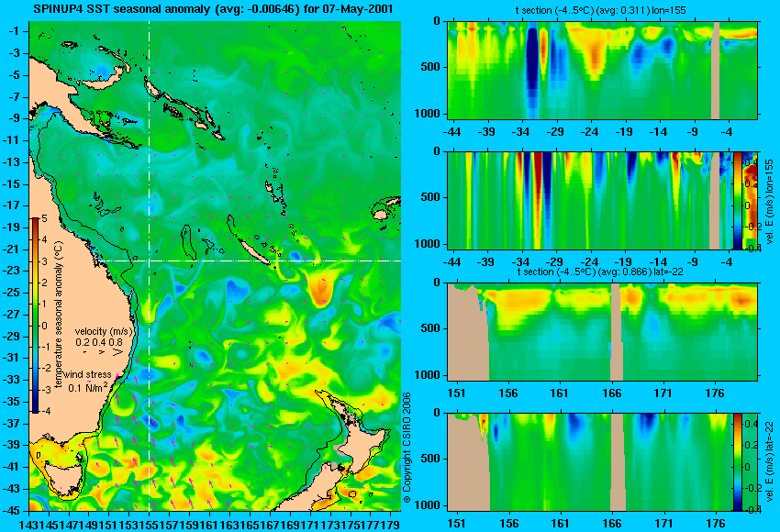Click the '0.2 0.4 0.8' velocity scale values
This screenshot has width=780, height=532.
click(99, 342)
